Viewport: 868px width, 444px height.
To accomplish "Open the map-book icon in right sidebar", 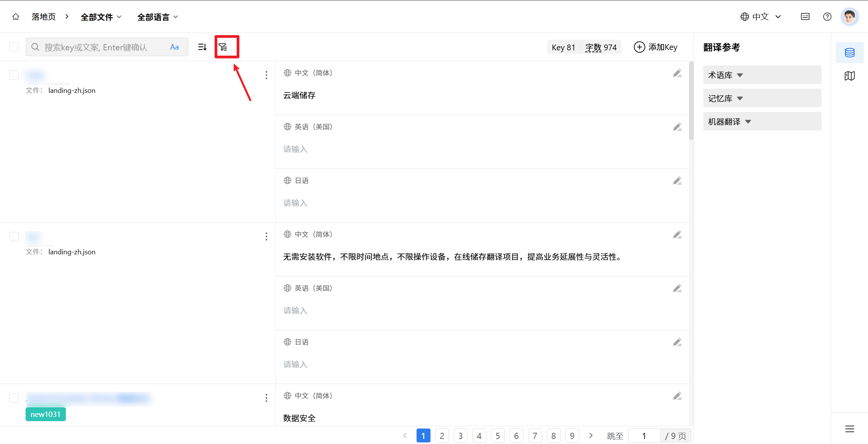I will pos(849,76).
